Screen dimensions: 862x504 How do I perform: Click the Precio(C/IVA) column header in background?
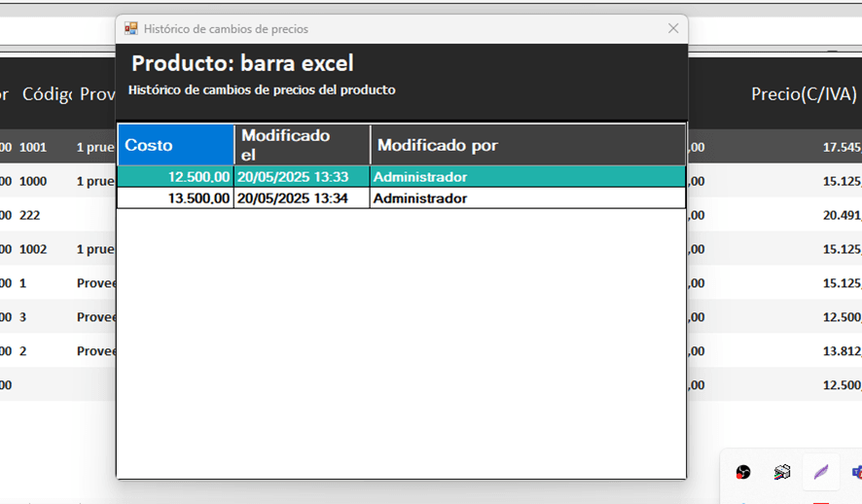click(803, 94)
